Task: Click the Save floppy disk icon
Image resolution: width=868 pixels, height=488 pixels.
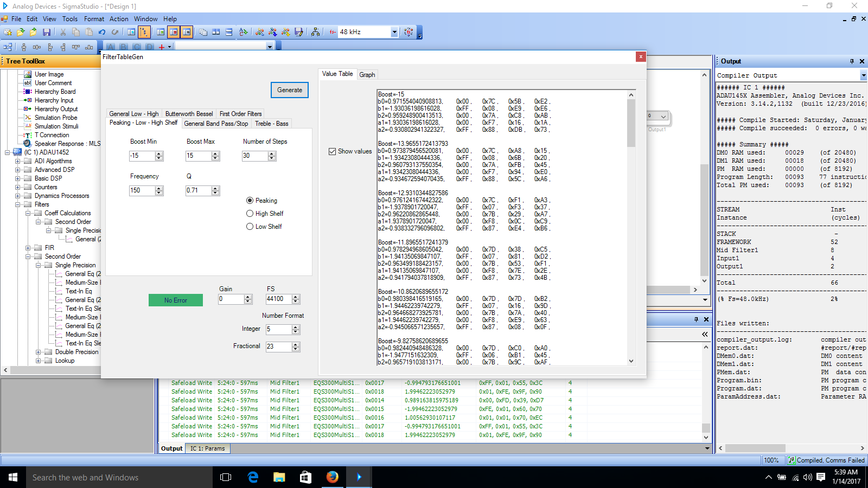Action: pos(47,33)
